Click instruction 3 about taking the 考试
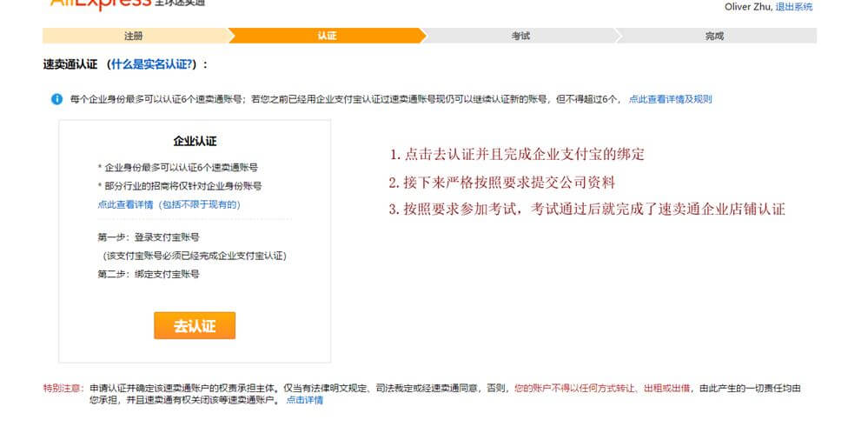 (x=586, y=210)
